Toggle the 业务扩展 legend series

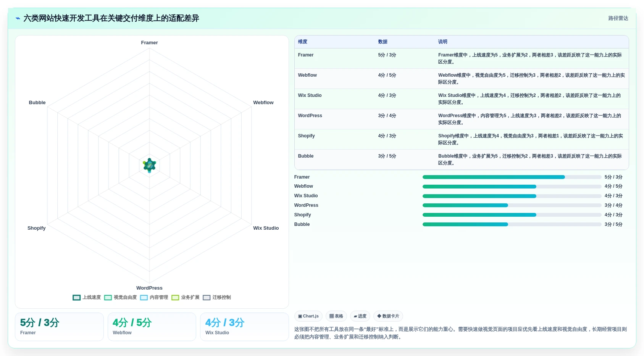point(185,297)
